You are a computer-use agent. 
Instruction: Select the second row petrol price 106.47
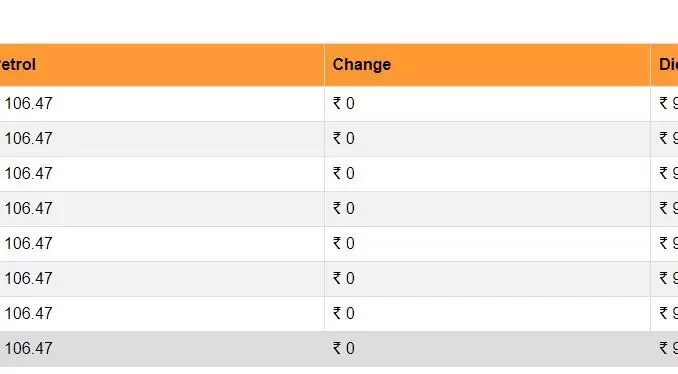[28, 138]
